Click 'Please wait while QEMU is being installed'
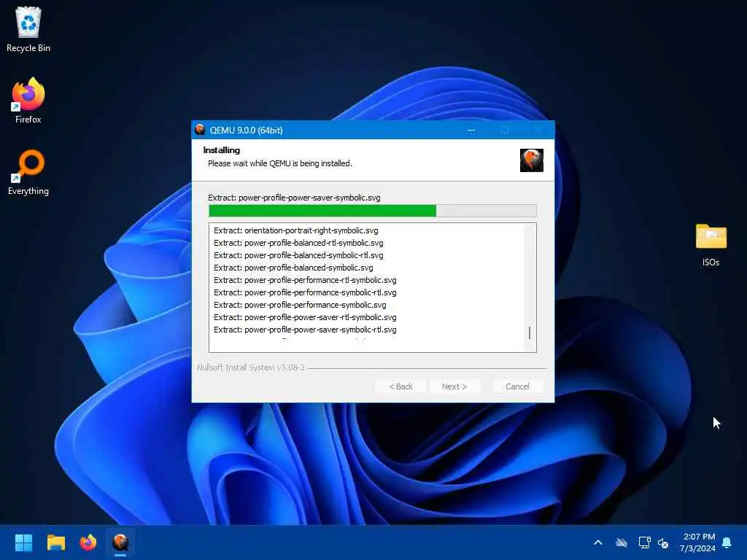Screen dimensions: 747x560 (x=279, y=163)
